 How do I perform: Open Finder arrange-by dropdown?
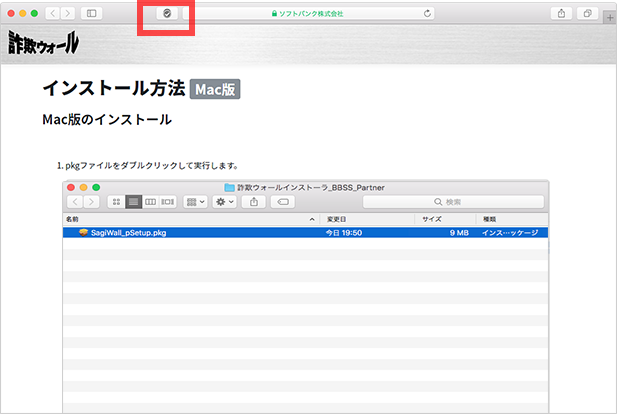[x=196, y=202]
